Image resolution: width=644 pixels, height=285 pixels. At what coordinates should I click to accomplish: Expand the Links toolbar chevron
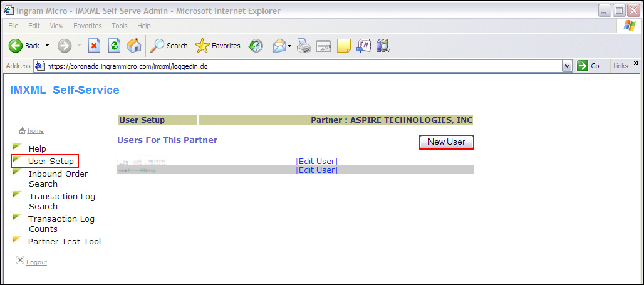pyautogui.click(x=636, y=63)
